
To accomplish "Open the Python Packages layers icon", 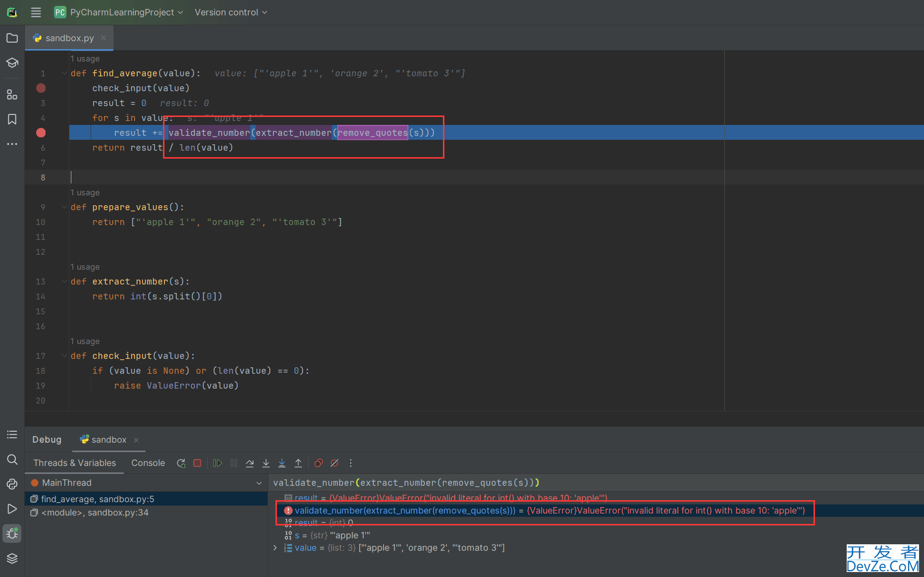I will tap(12, 559).
